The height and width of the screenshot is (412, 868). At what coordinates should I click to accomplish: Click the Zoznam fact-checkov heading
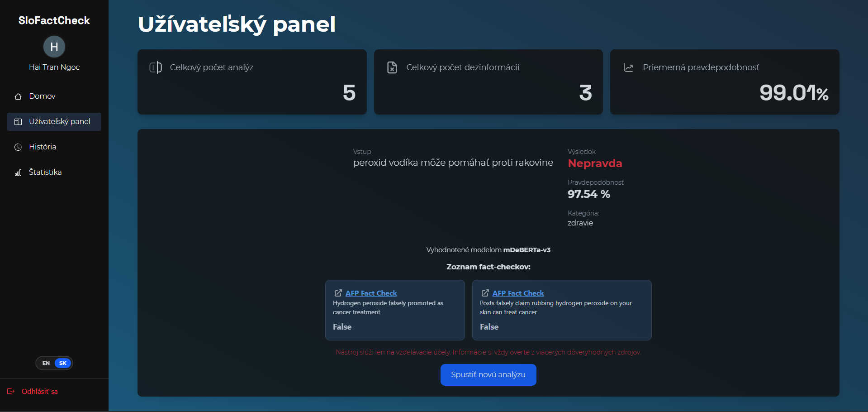point(489,267)
